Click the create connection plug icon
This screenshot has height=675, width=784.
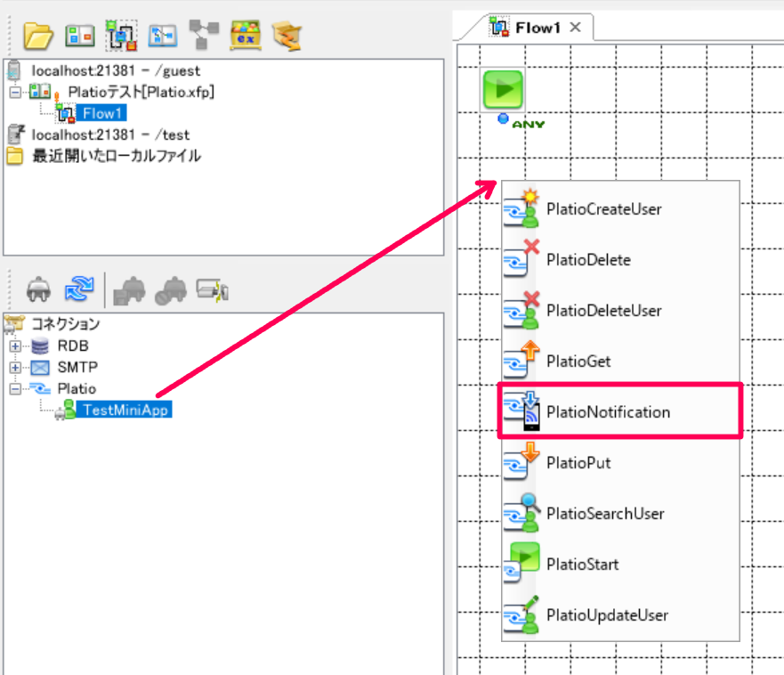[x=38, y=289]
